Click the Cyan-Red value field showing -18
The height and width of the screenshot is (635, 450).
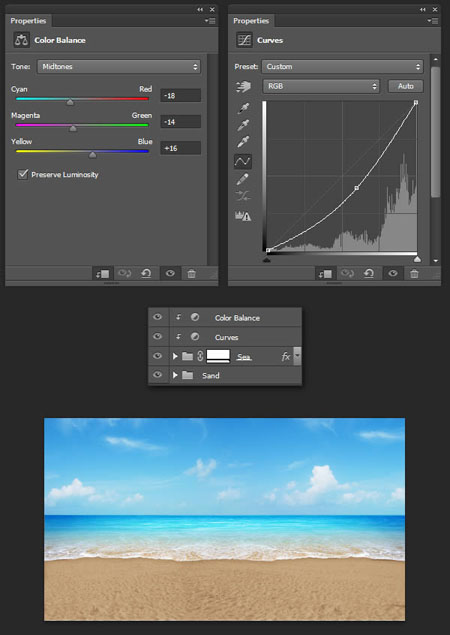[180, 96]
